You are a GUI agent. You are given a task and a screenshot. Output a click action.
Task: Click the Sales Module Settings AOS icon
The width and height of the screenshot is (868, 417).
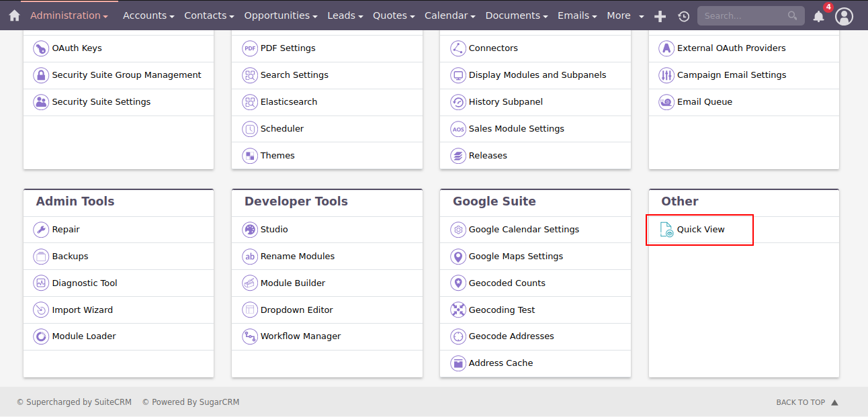(x=458, y=129)
